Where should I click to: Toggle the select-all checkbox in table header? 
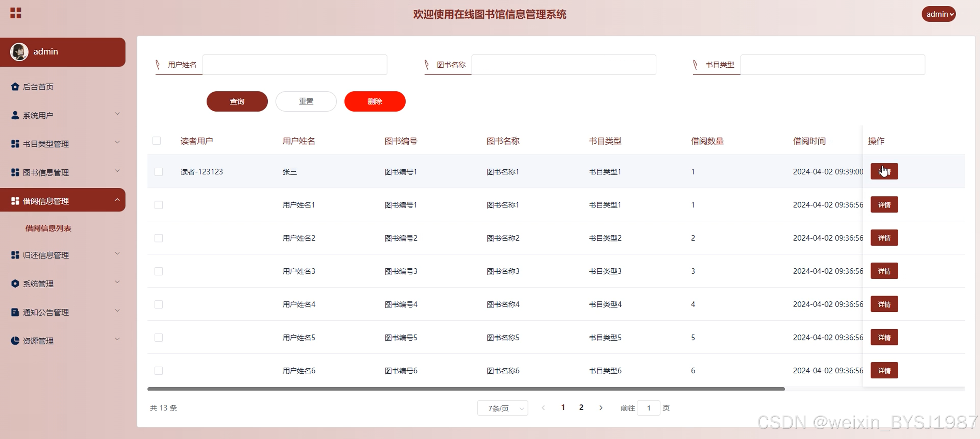click(157, 141)
